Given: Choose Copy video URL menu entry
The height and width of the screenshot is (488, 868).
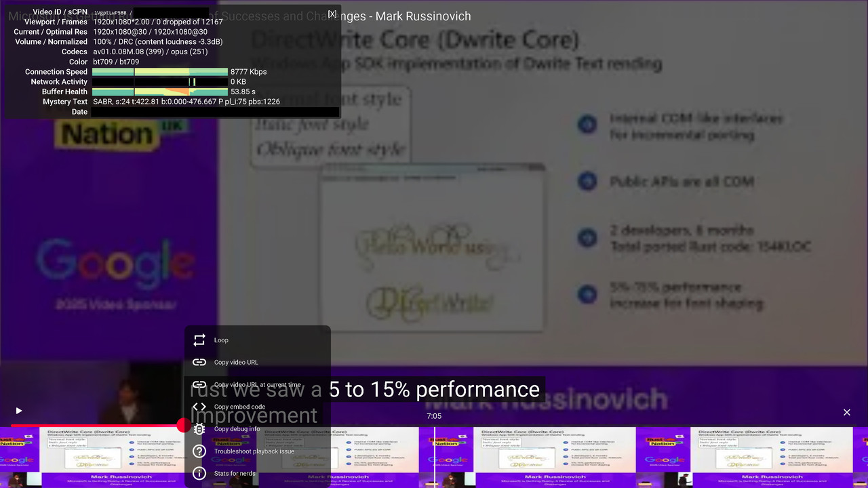Looking at the screenshot, I should click(x=258, y=363).
